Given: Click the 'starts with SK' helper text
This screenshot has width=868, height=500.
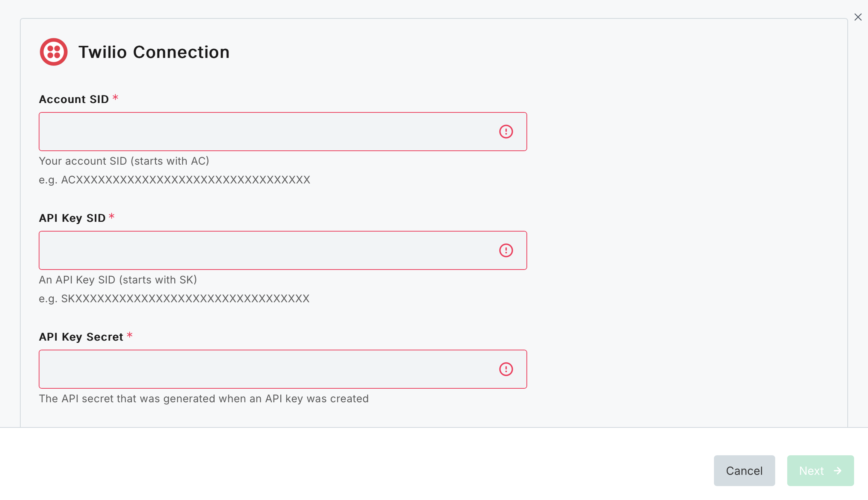Looking at the screenshot, I should point(118,280).
